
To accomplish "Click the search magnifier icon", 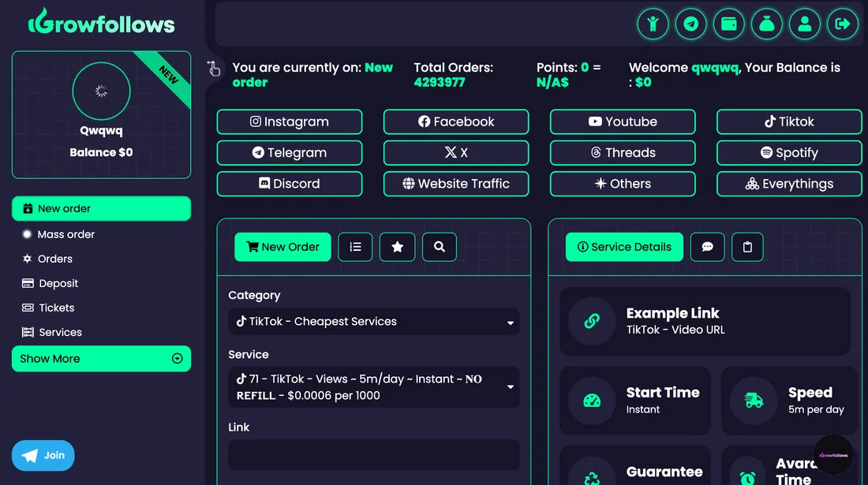I will pyautogui.click(x=439, y=247).
